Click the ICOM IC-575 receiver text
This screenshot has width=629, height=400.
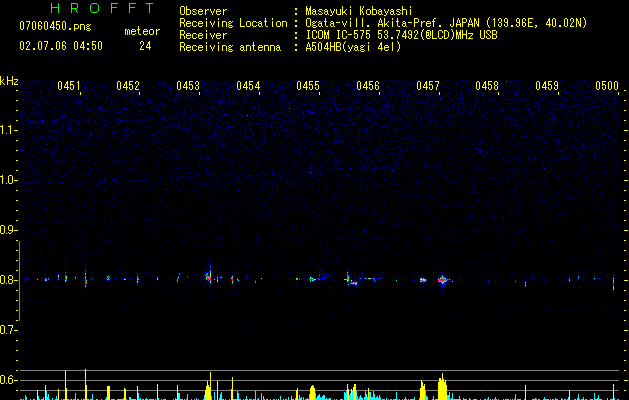tap(401, 35)
